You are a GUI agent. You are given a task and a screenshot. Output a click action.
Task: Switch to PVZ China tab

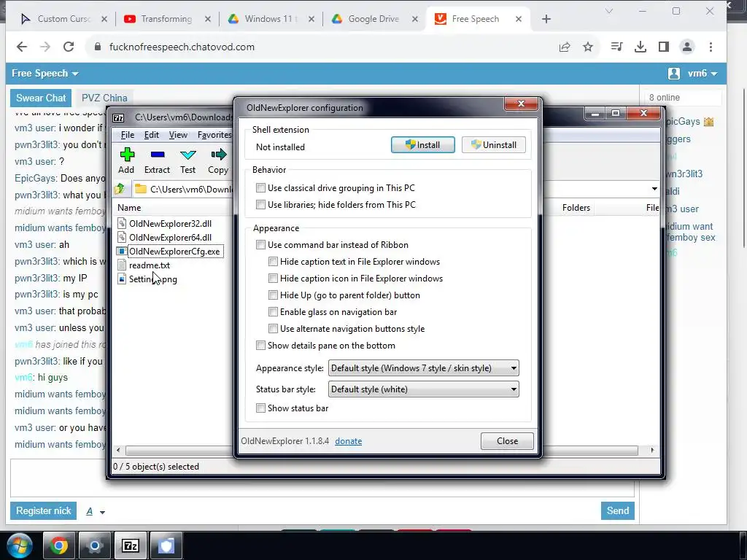(104, 98)
